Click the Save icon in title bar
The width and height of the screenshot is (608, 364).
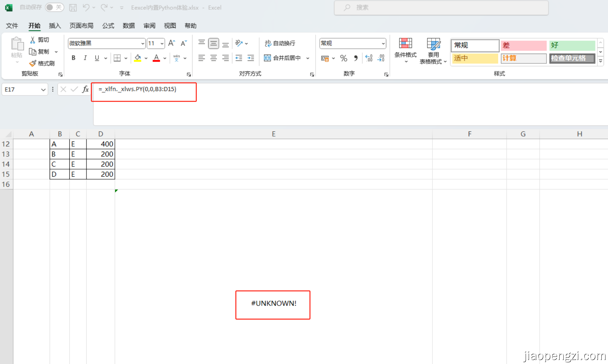pos(73,8)
